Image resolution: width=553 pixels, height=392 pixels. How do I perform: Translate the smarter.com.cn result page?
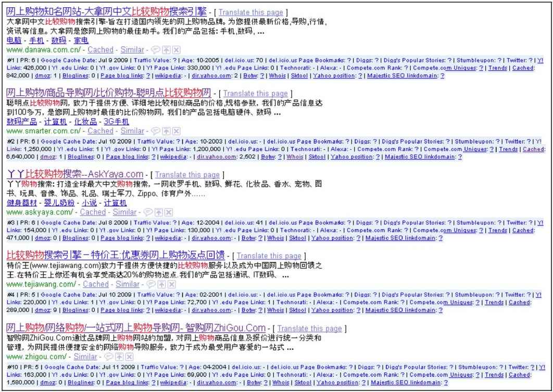pos(255,93)
